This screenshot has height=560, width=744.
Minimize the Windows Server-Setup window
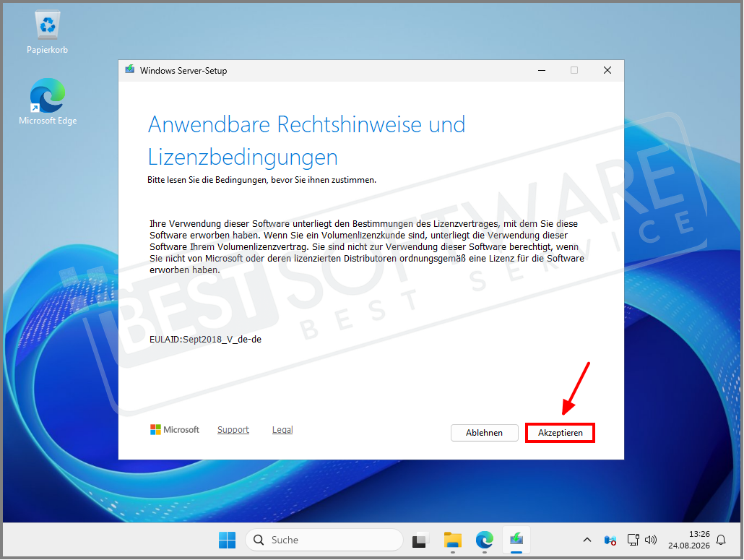point(542,70)
